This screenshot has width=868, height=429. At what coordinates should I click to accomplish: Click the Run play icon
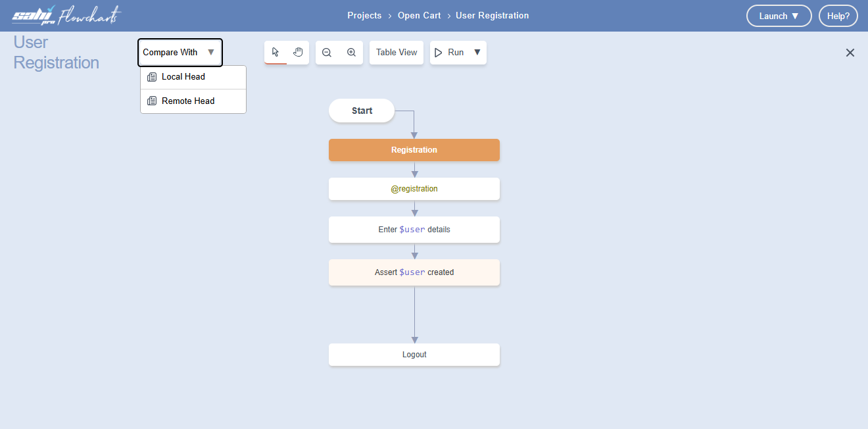(x=439, y=53)
